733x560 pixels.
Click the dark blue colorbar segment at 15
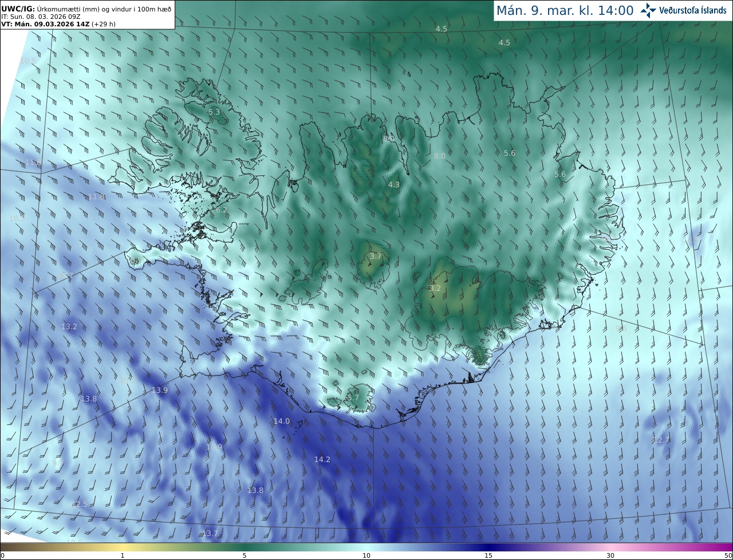tap(488, 547)
